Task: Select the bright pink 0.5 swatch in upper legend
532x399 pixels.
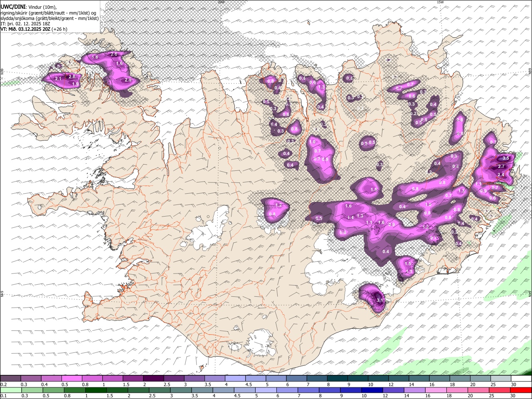Action: pos(71,378)
